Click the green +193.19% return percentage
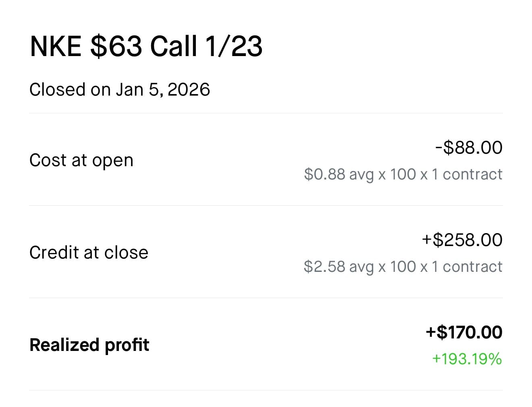Image resolution: width=532 pixels, height=407 pixels. click(467, 359)
